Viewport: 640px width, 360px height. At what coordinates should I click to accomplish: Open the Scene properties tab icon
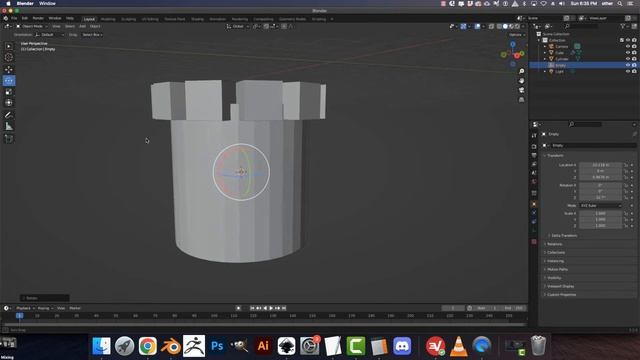[x=534, y=173]
